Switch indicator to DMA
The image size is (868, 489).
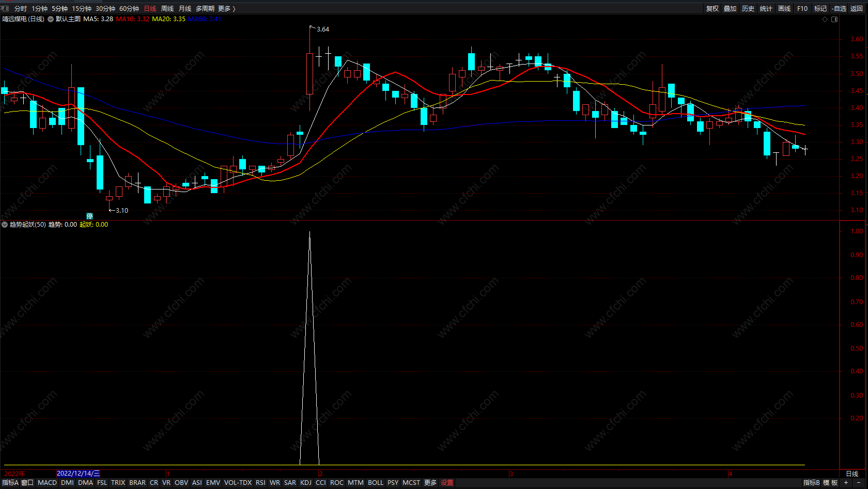[85, 483]
